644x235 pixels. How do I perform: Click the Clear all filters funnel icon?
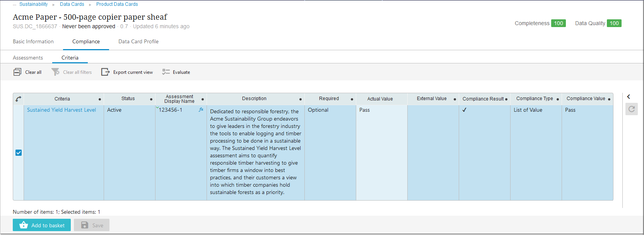click(x=55, y=72)
